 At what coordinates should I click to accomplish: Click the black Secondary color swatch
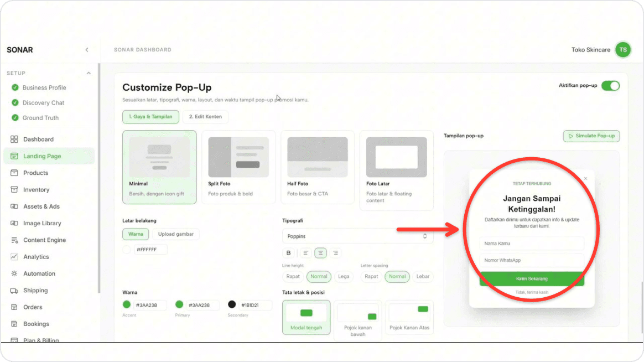pos(232,304)
